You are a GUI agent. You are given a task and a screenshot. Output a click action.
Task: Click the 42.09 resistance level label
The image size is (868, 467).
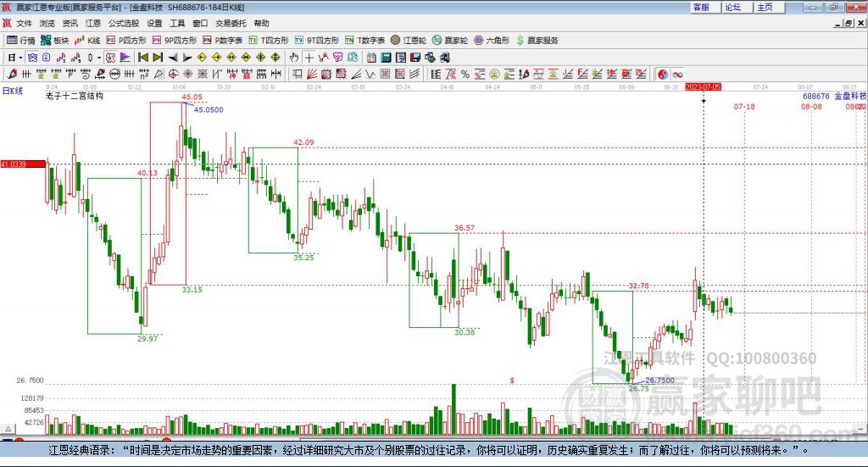[303, 142]
